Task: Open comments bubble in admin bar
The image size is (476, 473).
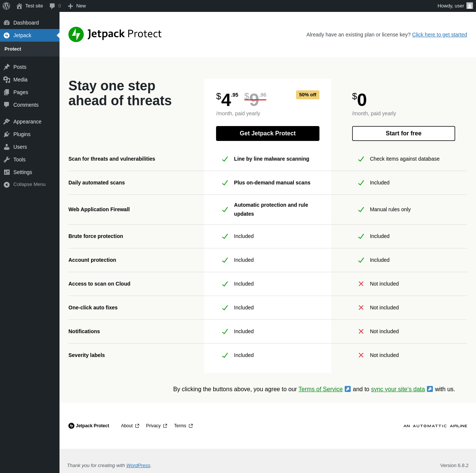Action: coord(52,6)
